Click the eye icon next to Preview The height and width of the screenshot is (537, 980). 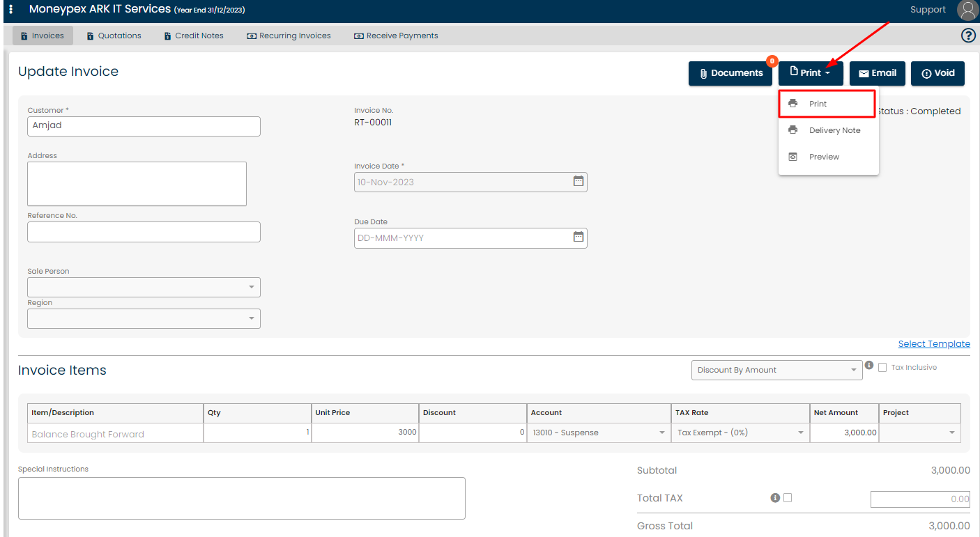tap(793, 157)
